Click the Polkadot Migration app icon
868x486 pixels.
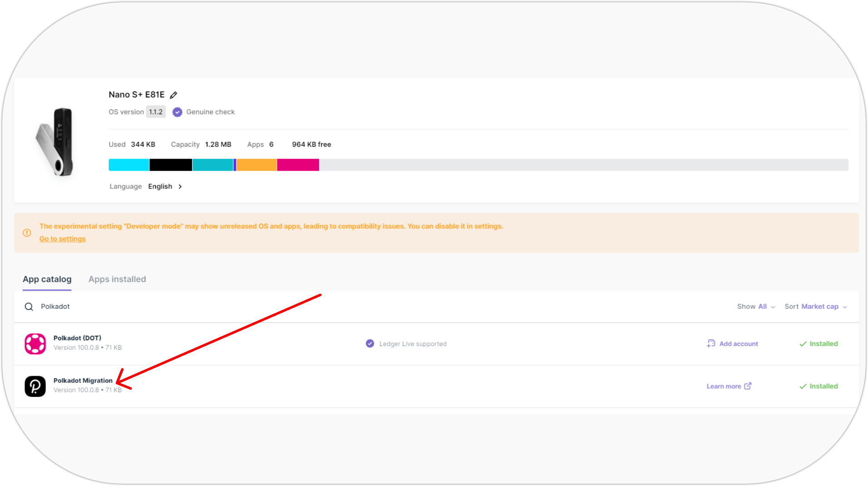tap(35, 387)
